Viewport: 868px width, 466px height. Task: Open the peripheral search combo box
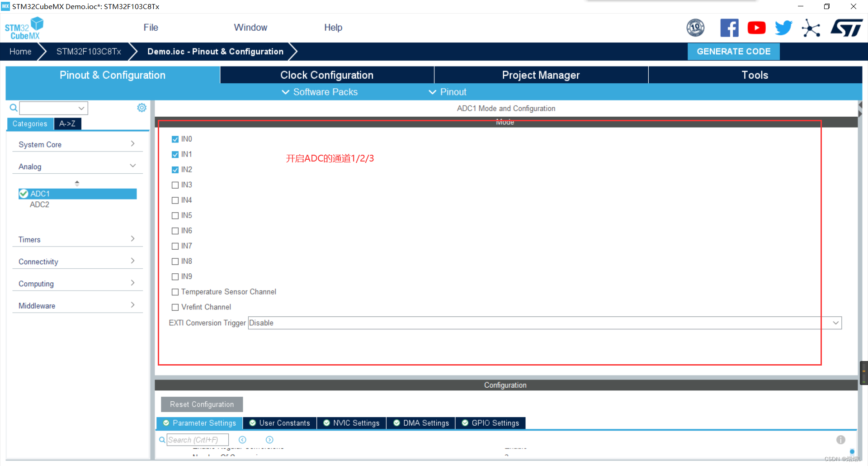click(53, 108)
